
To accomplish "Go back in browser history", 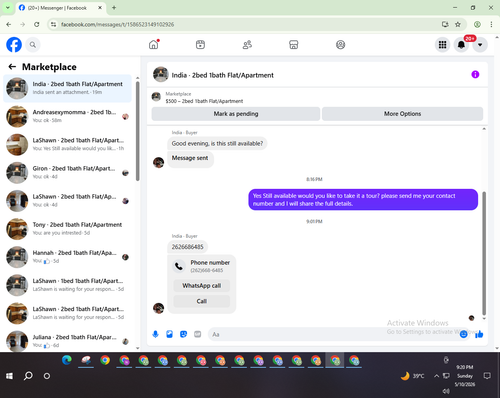I will 9,24.
